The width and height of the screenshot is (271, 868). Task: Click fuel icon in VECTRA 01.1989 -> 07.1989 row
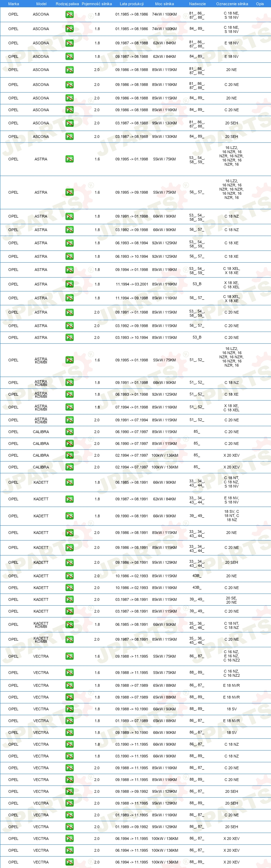pyautogui.click(x=70, y=721)
